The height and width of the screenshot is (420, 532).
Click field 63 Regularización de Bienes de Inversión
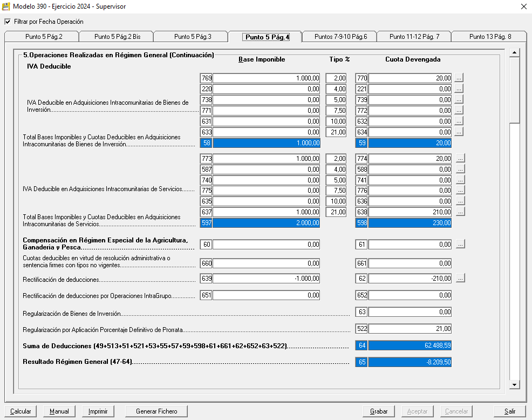(x=410, y=312)
